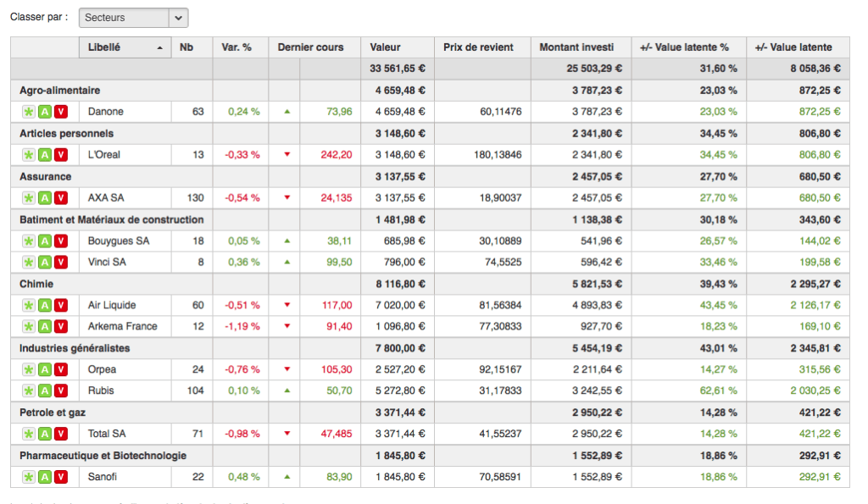Click the red V icon for Vinci SA
The image size is (868, 504).
click(61, 263)
